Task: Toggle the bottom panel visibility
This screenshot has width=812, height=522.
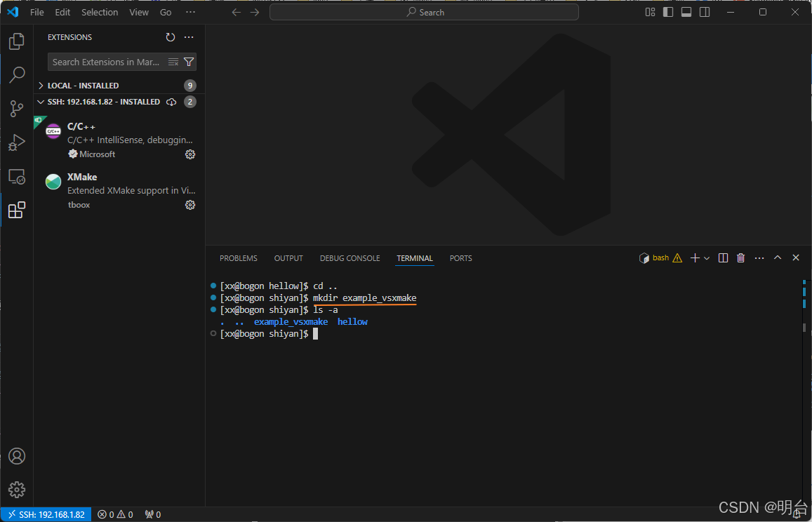Action: coord(686,12)
